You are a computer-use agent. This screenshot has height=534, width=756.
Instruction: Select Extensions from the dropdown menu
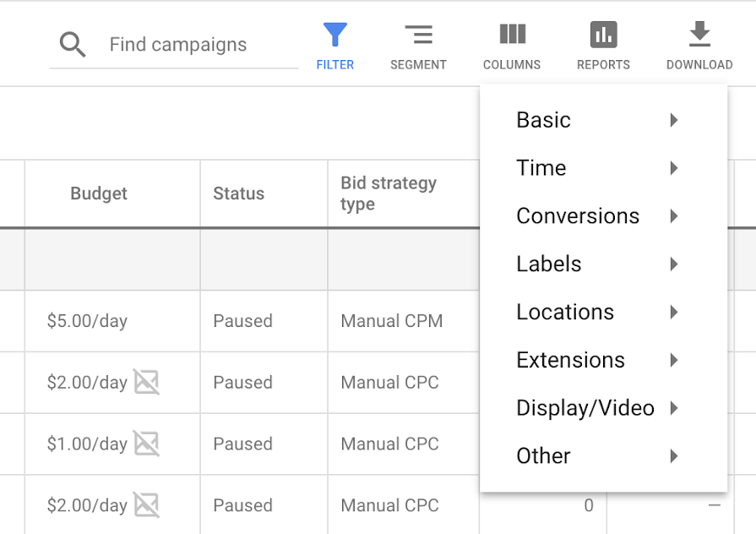(x=570, y=360)
